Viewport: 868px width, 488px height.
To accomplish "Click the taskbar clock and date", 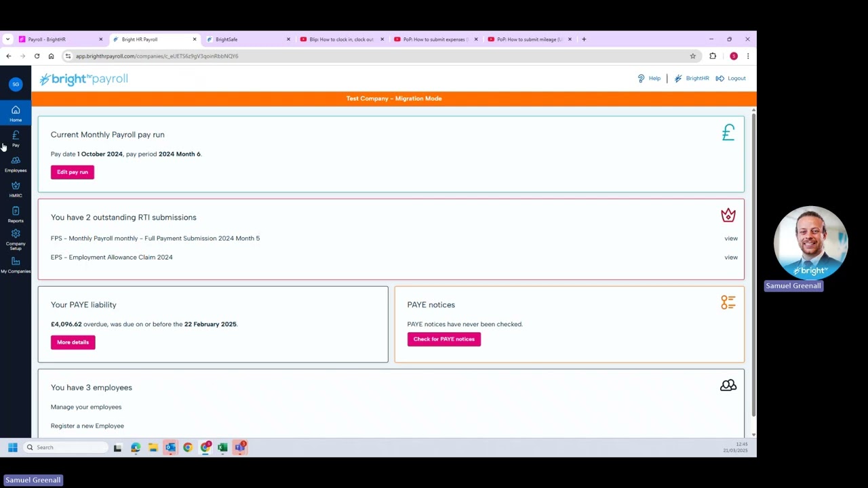I will 736,447.
